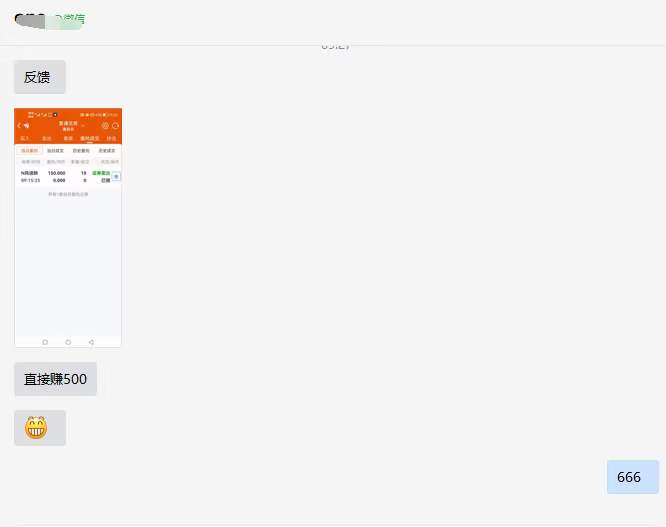Switch to the 买入 tab
Image resolution: width=666 pixels, height=527 pixels.
[25, 138]
